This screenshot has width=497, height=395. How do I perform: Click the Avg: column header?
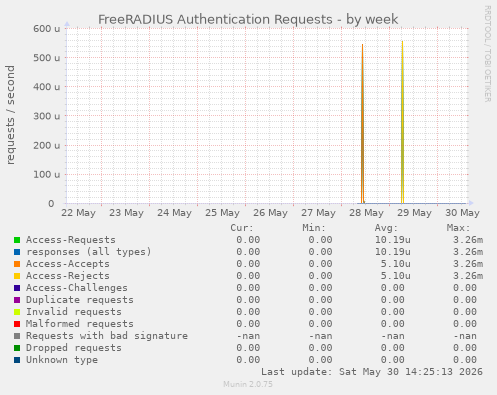click(x=386, y=228)
